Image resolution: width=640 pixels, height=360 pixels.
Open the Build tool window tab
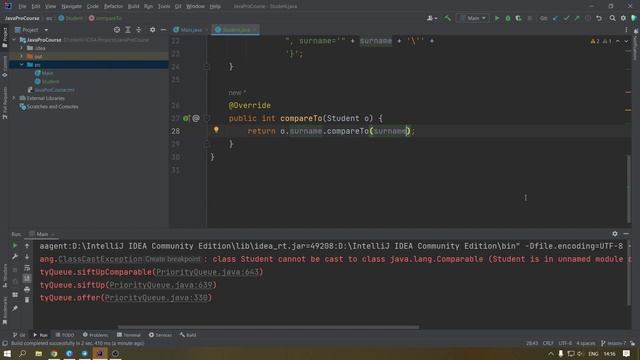point(188,335)
